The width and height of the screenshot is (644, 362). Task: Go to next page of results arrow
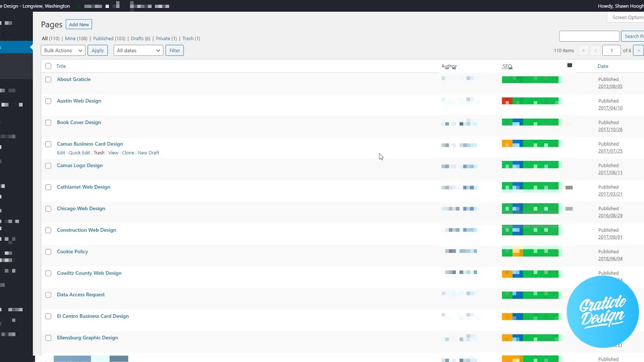pos(638,50)
